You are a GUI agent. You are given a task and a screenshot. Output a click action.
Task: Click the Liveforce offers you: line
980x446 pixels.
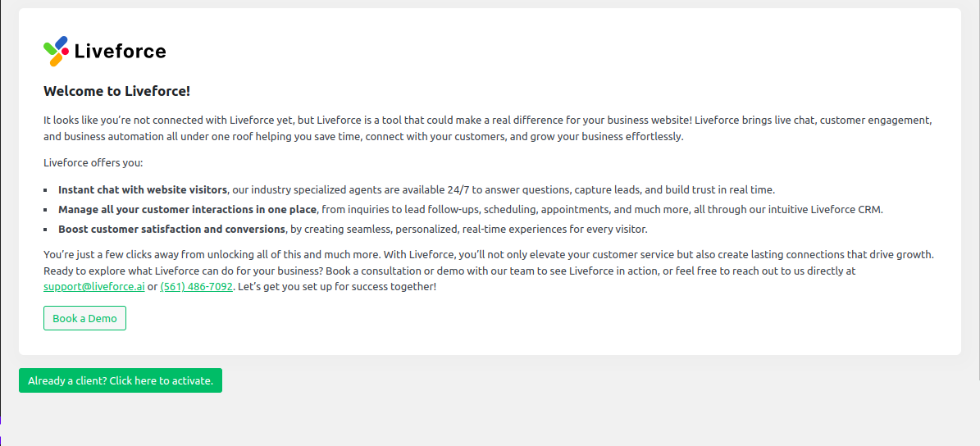pyautogui.click(x=93, y=163)
